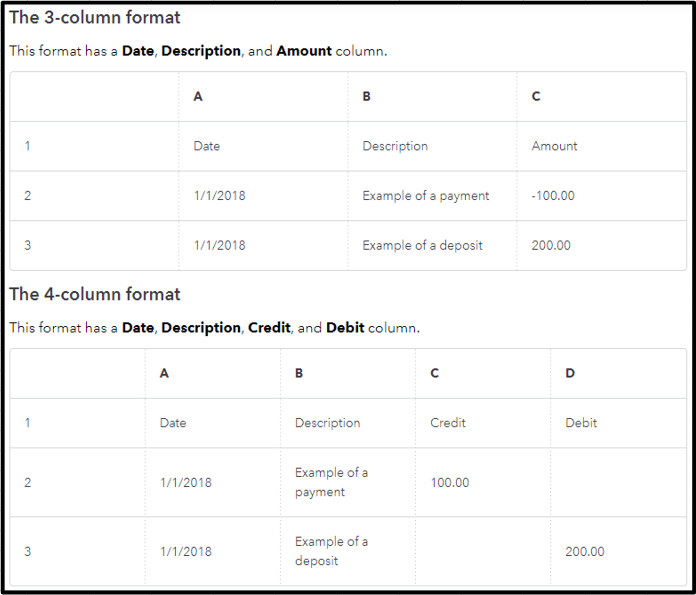
Task: Click the bold "Credit" word in the 4-column sentence
Action: (269, 328)
